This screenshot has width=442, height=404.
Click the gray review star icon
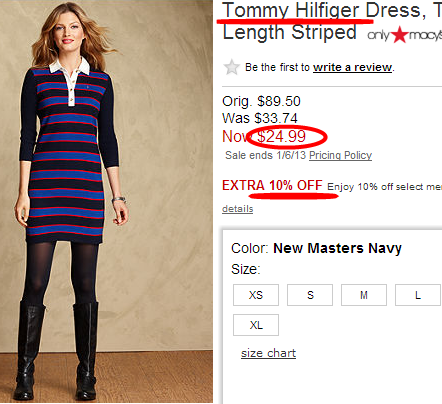231,67
